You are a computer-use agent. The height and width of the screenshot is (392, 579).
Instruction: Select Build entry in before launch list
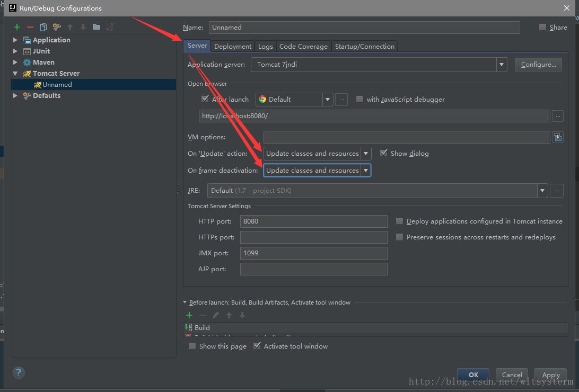tap(375, 327)
